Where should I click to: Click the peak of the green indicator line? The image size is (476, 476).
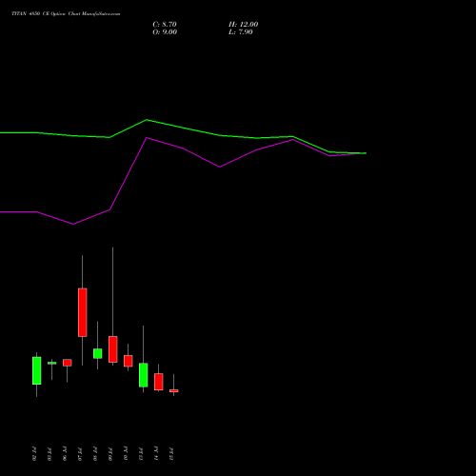(147, 120)
